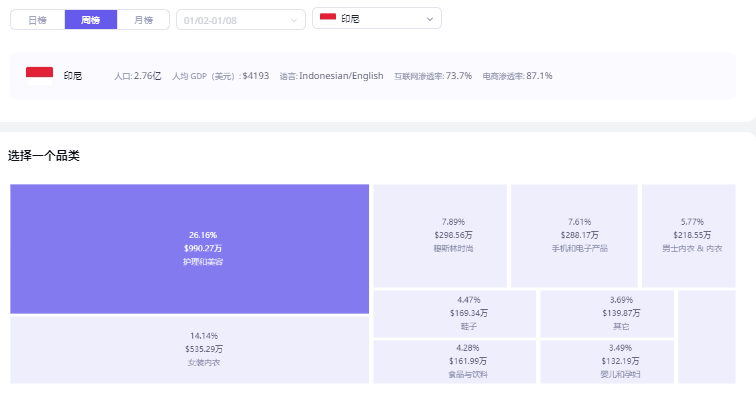Open the 01/02-01/08 date range dropdown
The image size is (756, 399).
click(x=241, y=20)
